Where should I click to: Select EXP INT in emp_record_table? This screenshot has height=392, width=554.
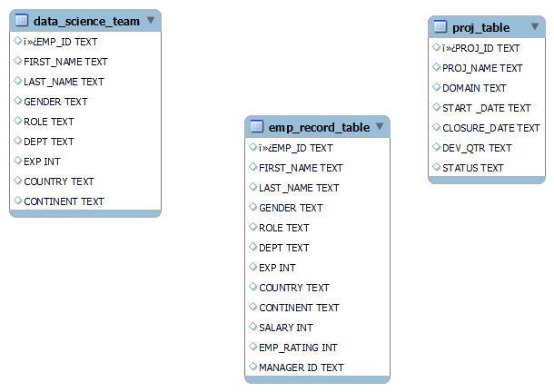(277, 268)
